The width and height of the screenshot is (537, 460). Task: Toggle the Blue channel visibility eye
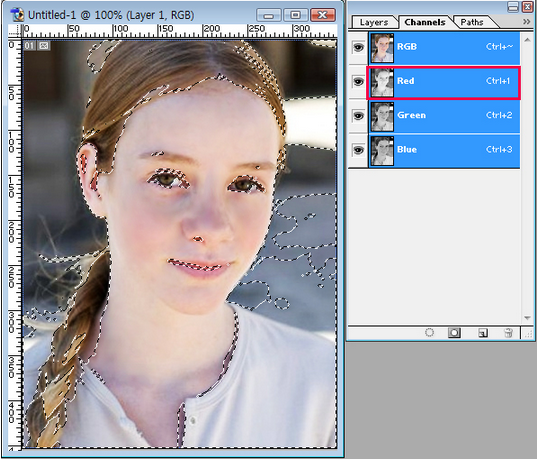coord(358,150)
